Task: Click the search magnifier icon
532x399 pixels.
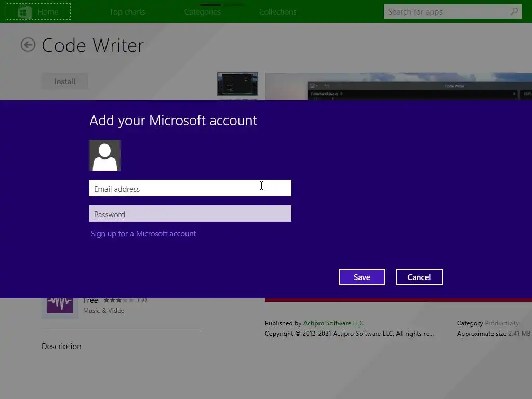Action: [514, 11]
